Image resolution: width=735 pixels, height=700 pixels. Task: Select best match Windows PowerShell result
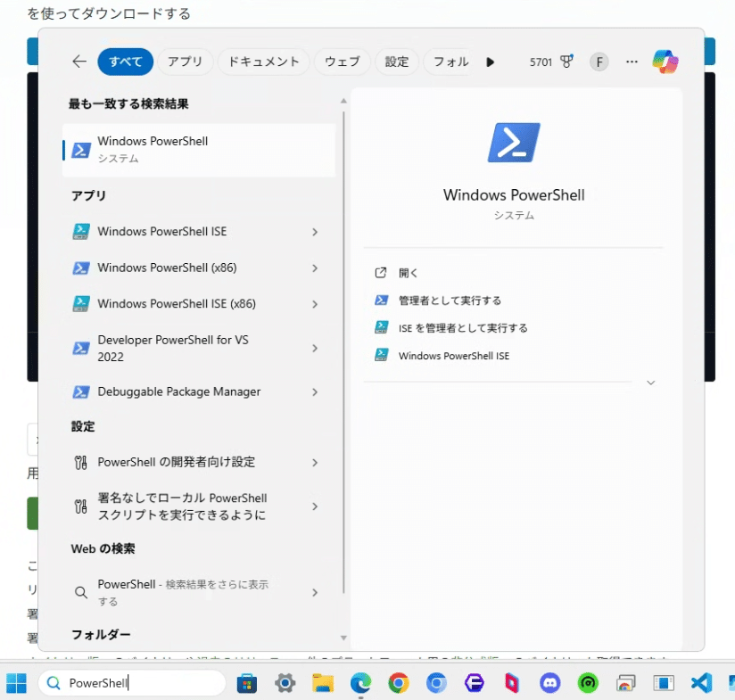point(199,150)
